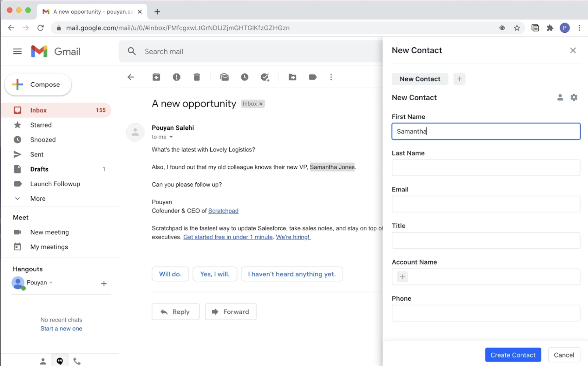Viewport: 588px width, 366px height.
Task: Click the Reply button
Action: [176, 312]
